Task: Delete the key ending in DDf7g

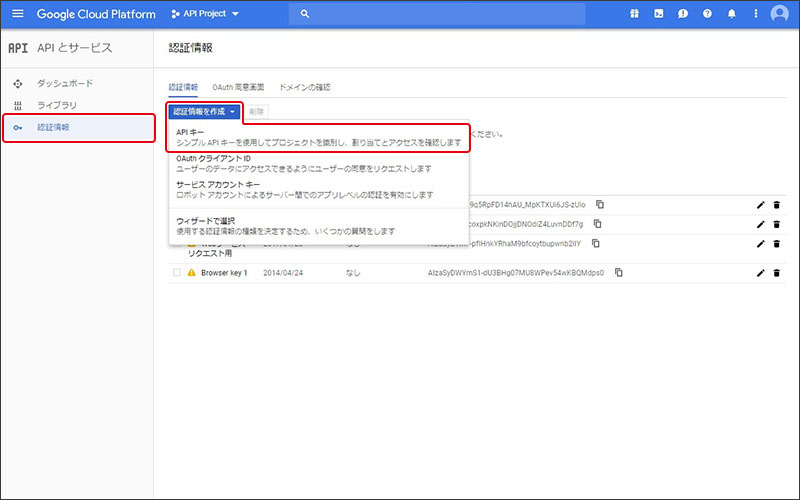Action: pyautogui.click(x=777, y=224)
